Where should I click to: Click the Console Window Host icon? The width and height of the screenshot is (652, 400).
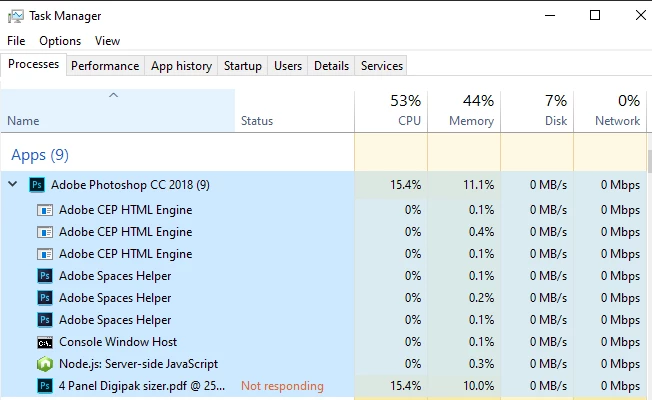tap(45, 342)
